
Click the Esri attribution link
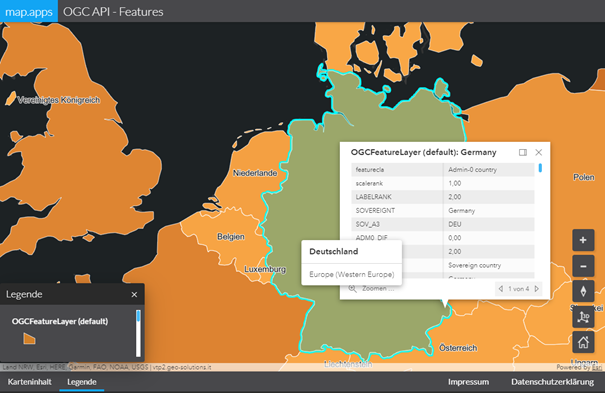pyautogui.click(x=597, y=367)
